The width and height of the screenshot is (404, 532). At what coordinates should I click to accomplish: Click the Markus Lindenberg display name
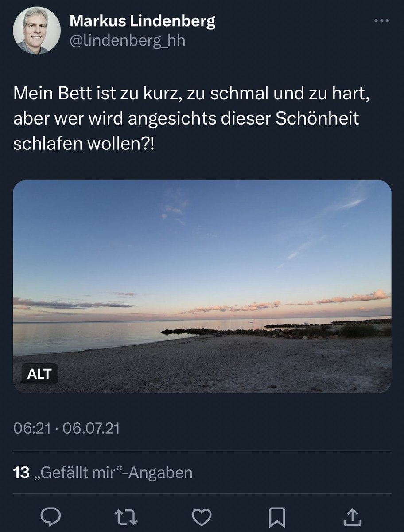143,21
